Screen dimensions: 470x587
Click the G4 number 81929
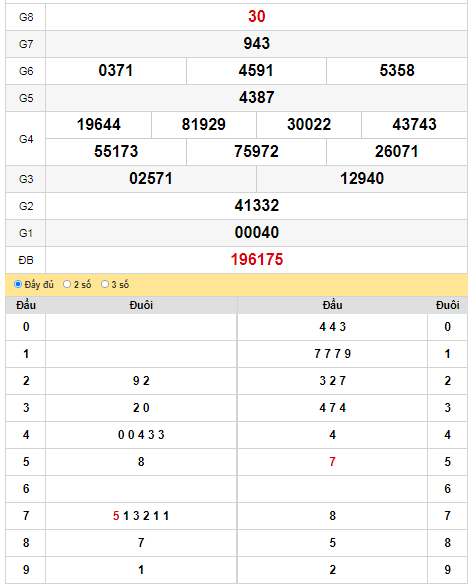click(x=204, y=124)
